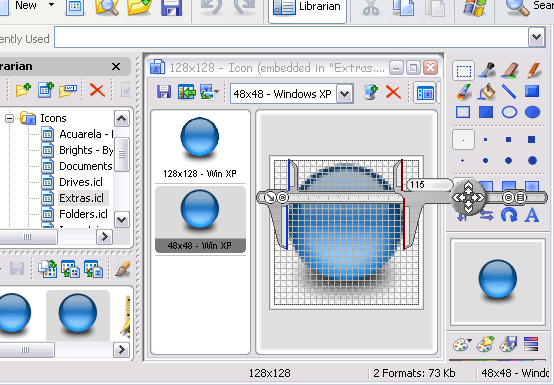Screen dimensions: 554x385
Task: Select the 128x128 - Win XP format thumbnail
Action: point(200,147)
